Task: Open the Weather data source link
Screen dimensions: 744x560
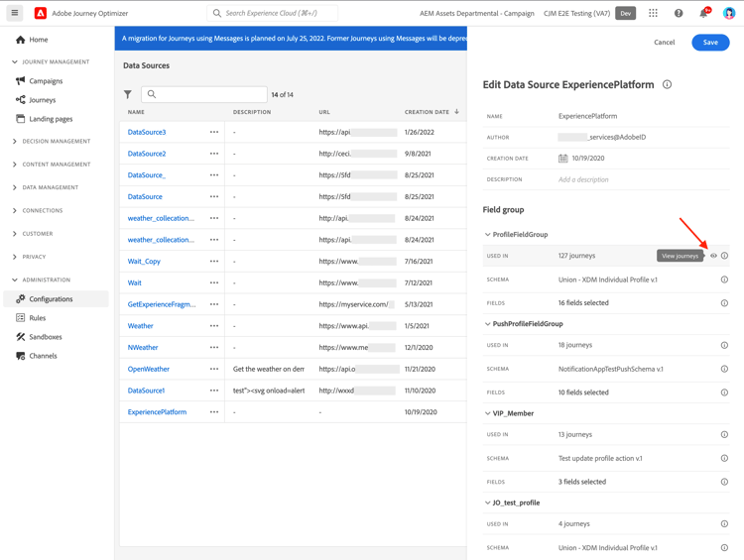Action: [x=141, y=326]
